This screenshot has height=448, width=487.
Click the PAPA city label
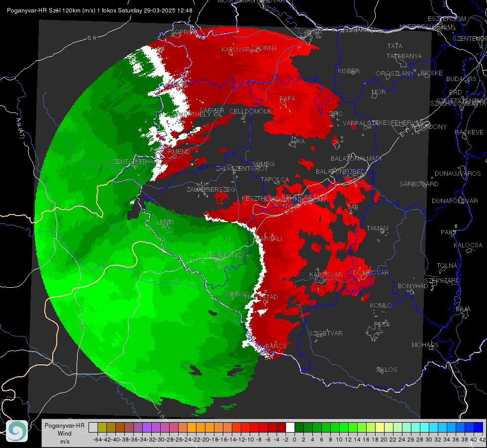tap(288, 99)
